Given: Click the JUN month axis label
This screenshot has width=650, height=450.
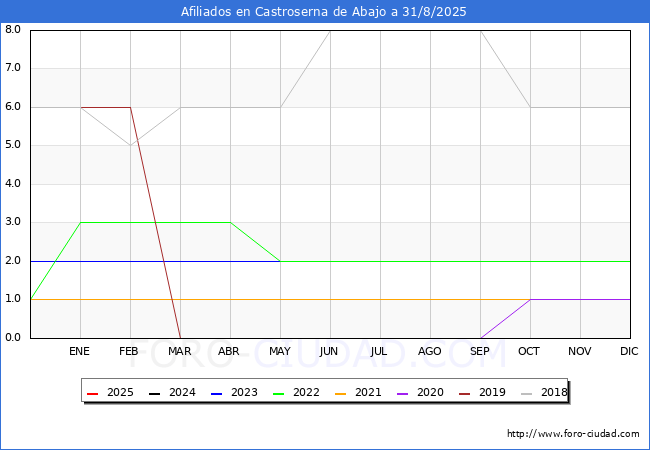Looking at the screenshot, I should tap(329, 351).
